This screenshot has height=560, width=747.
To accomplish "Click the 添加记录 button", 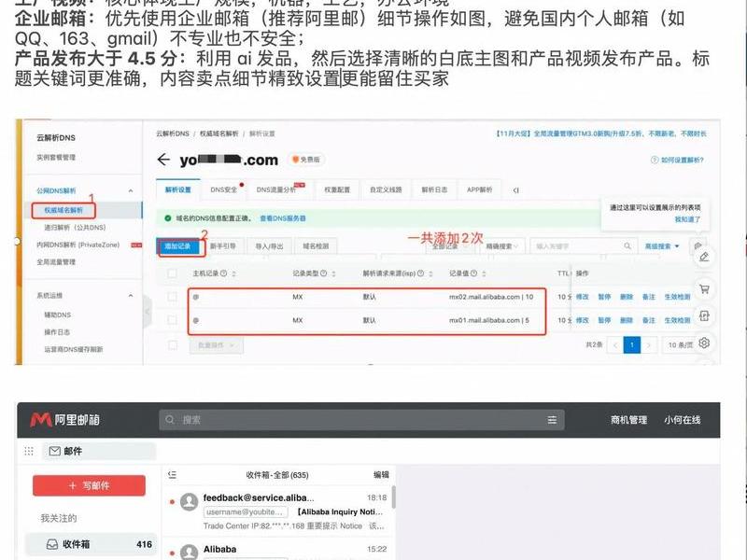I will click(x=177, y=246).
